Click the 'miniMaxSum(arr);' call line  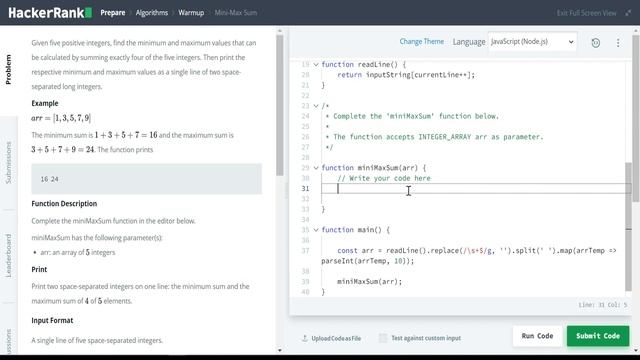369,282
